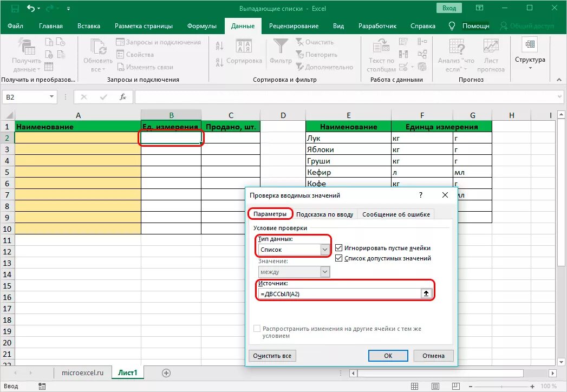
Task: Toggle Игнорировать пустые ячейки checkbox
Action: [x=339, y=248]
